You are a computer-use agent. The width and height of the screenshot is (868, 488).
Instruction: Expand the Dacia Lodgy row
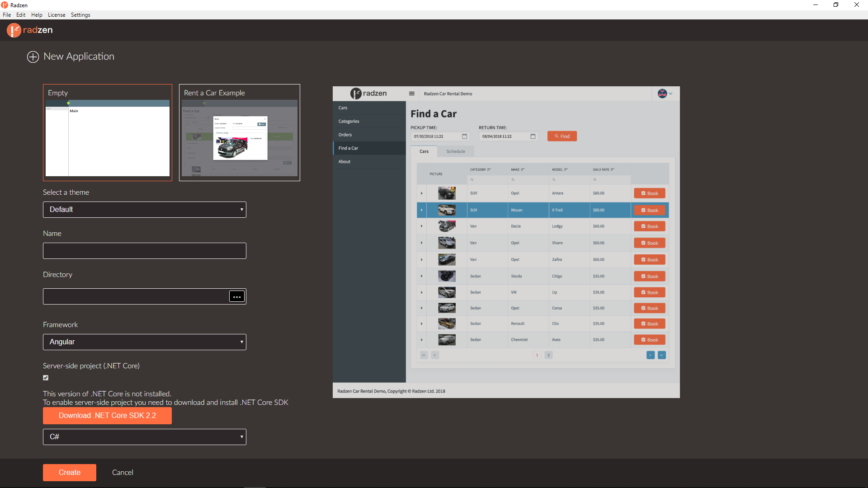pos(422,226)
